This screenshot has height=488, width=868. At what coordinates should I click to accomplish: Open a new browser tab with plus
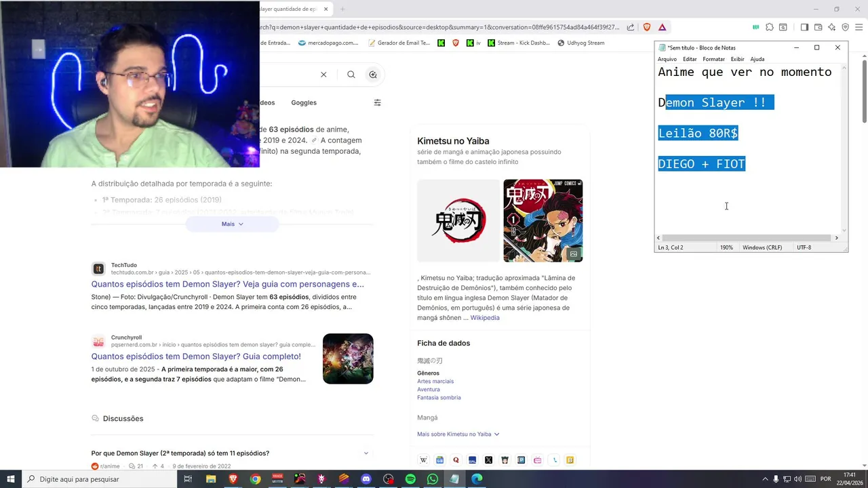coord(342,9)
